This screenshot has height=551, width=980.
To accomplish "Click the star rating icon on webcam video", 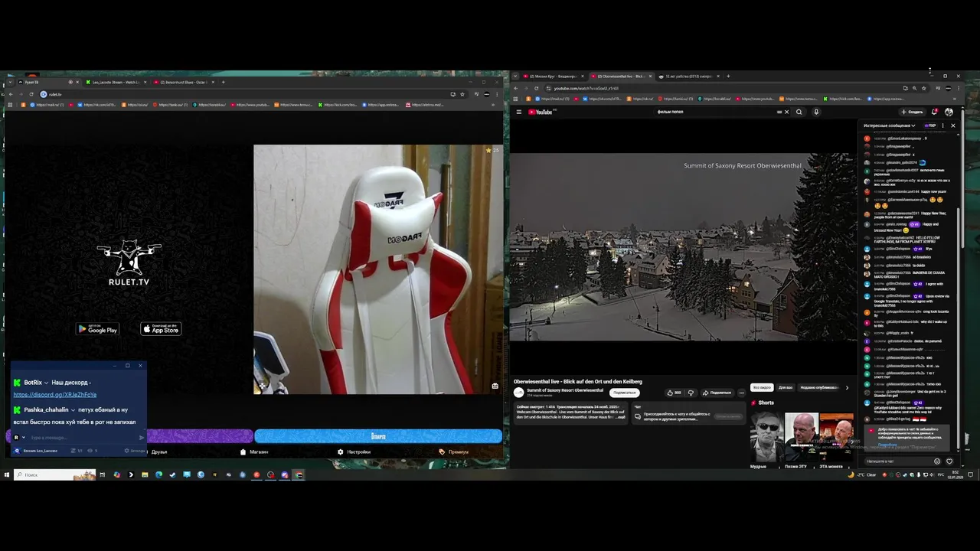I will (x=488, y=150).
